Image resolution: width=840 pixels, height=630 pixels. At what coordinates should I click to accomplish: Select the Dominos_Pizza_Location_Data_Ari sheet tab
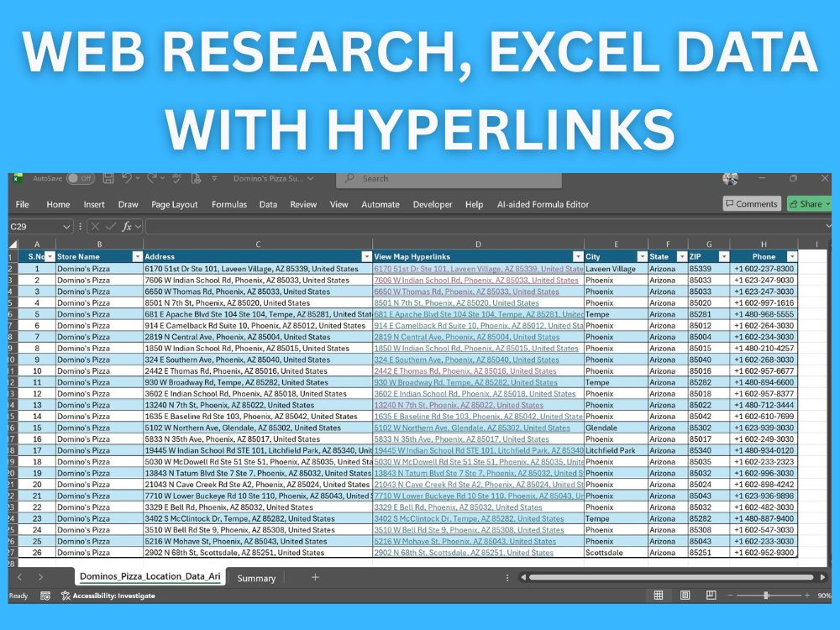coord(150,576)
